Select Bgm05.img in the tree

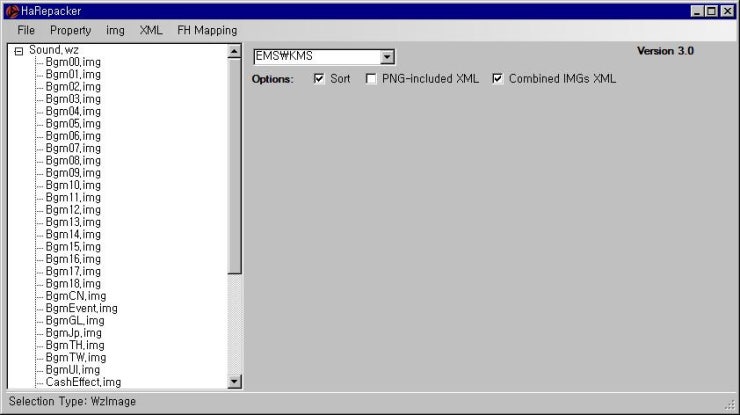pos(73,124)
